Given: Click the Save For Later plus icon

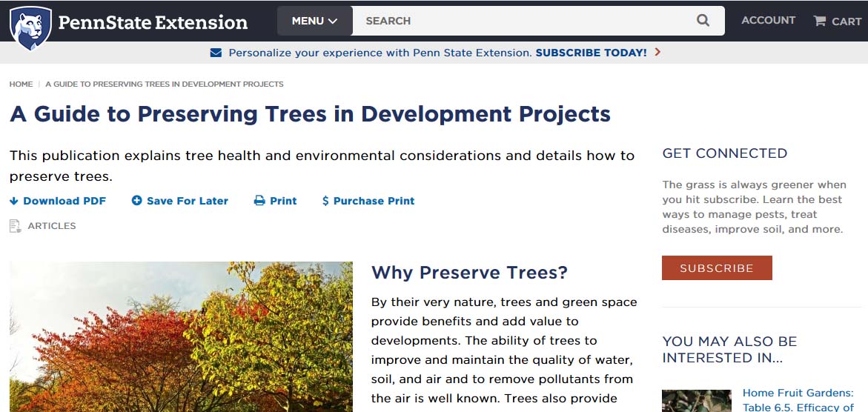Looking at the screenshot, I should pos(136,201).
